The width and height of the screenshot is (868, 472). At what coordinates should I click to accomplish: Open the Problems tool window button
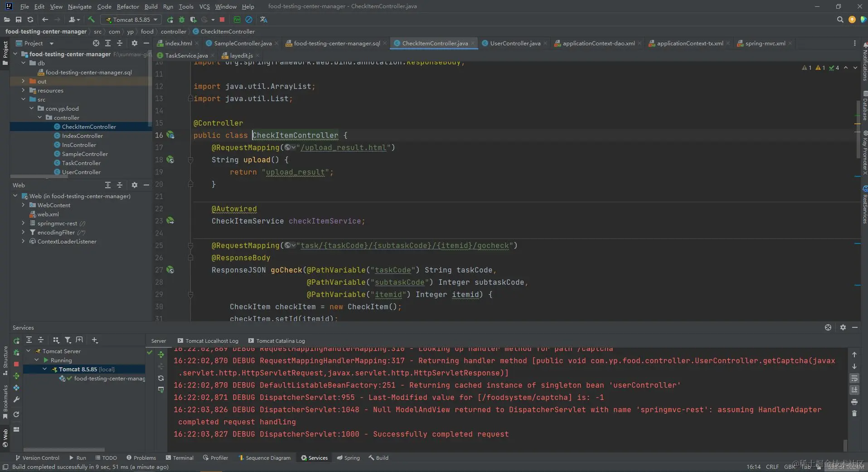(x=141, y=457)
